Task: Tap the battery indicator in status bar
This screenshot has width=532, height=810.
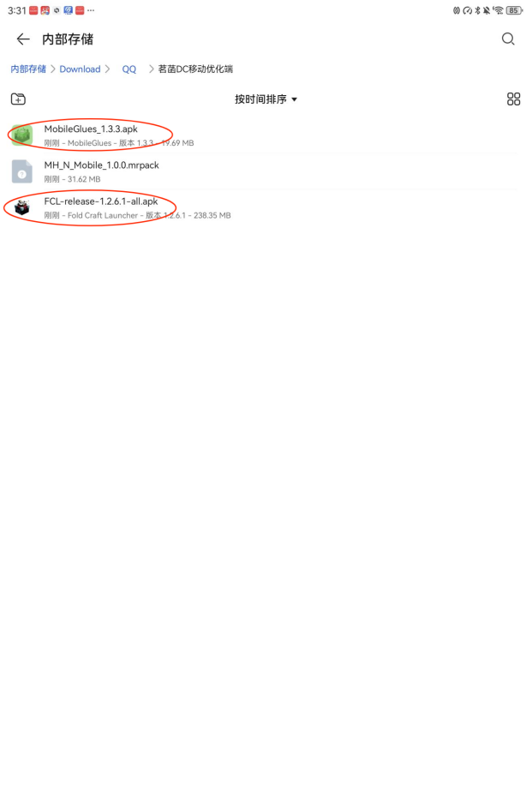Action: click(x=514, y=10)
